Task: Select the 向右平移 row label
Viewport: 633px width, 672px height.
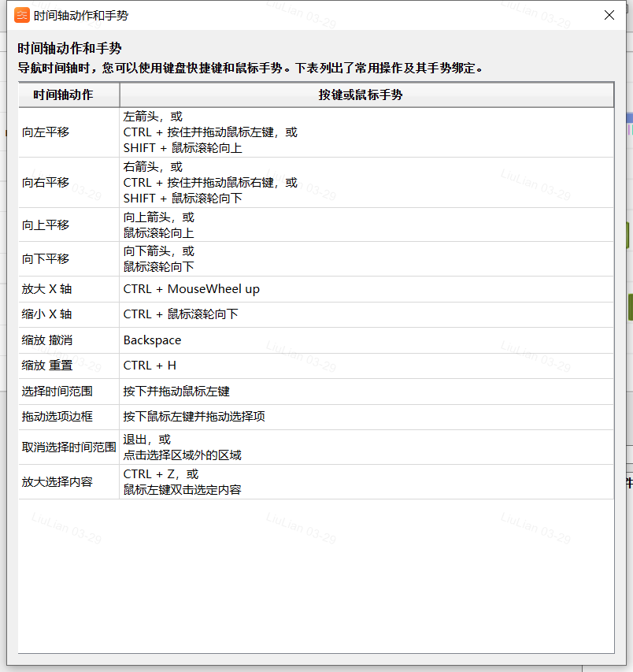Action: coord(46,183)
